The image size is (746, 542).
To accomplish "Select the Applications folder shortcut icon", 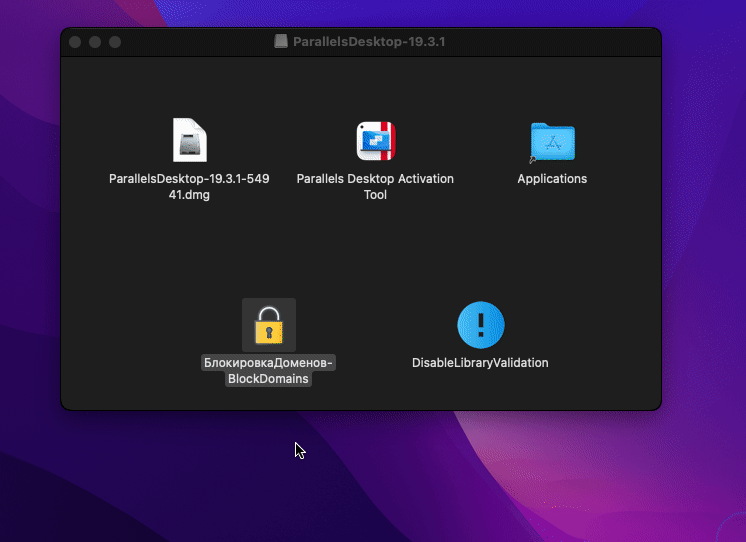I will (552, 142).
